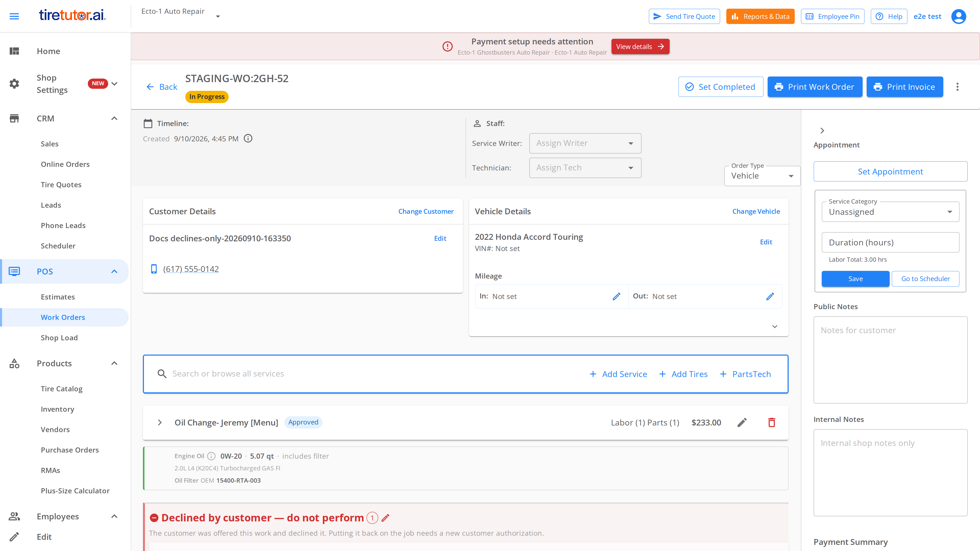980x551 pixels.
Task: Open Purchase Orders page
Action: (70, 450)
